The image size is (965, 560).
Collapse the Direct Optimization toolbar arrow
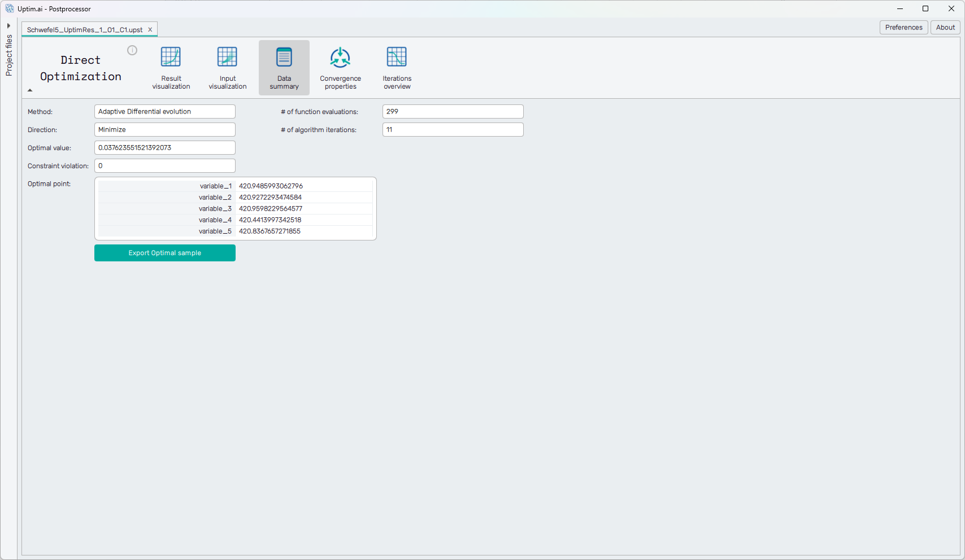pos(30,90)
